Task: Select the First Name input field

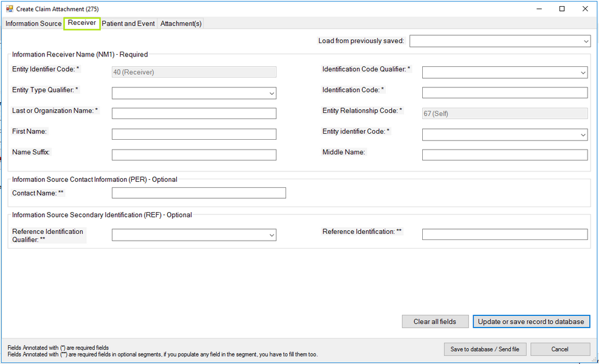Action: 193,134
